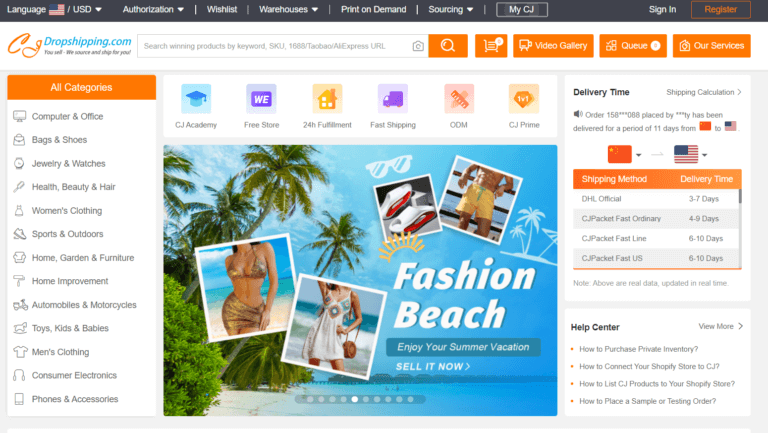Click the Fashion Beach banner image
The width and height of the screenshot is (768, 433).
coord(360,280)
